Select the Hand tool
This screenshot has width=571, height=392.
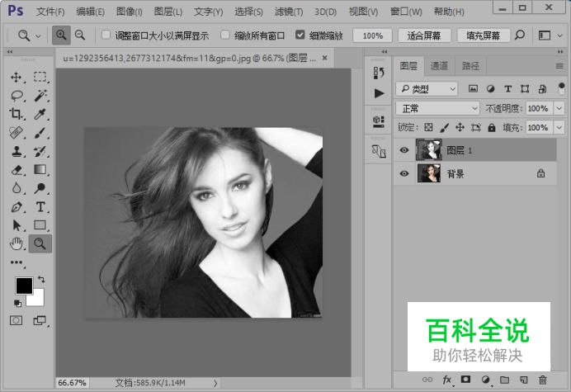(16, 243)
